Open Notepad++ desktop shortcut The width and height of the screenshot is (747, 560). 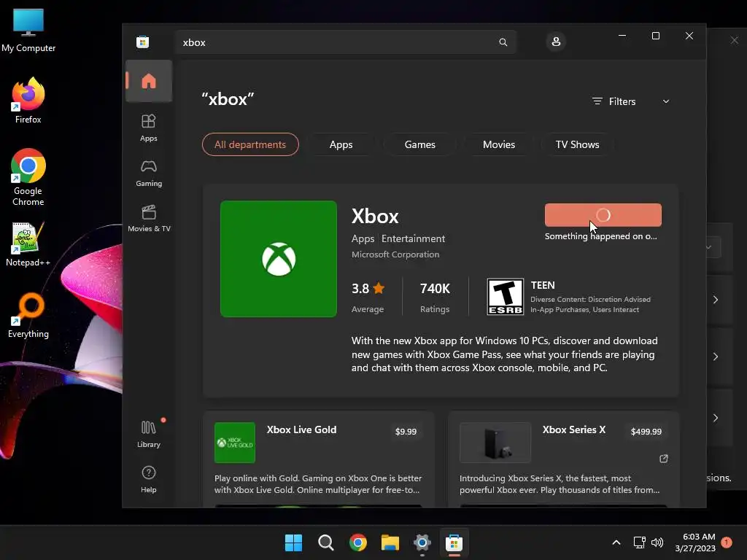click(x=28, y=244)
